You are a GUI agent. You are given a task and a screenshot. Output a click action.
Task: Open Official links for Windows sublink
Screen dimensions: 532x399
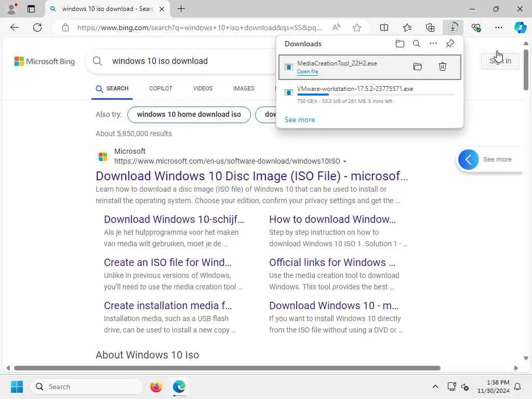[x=332, y=262]
